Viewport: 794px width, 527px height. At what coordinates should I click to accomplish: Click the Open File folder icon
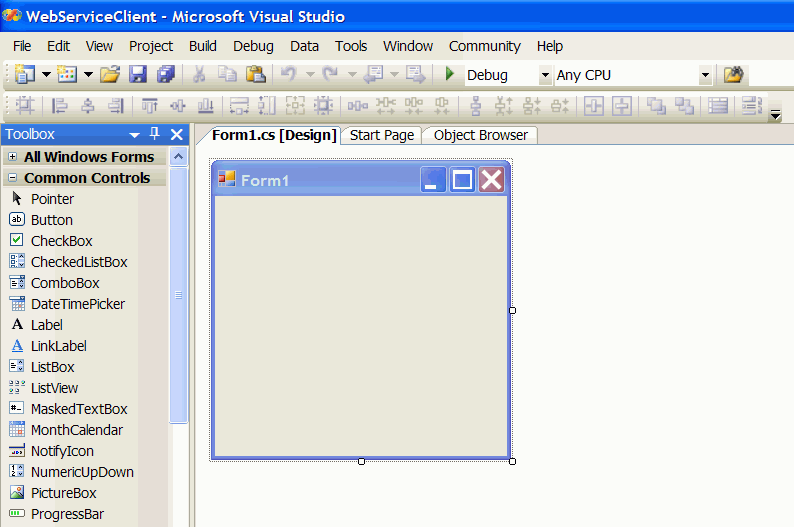pyautogui.click(x=110, y=75)
